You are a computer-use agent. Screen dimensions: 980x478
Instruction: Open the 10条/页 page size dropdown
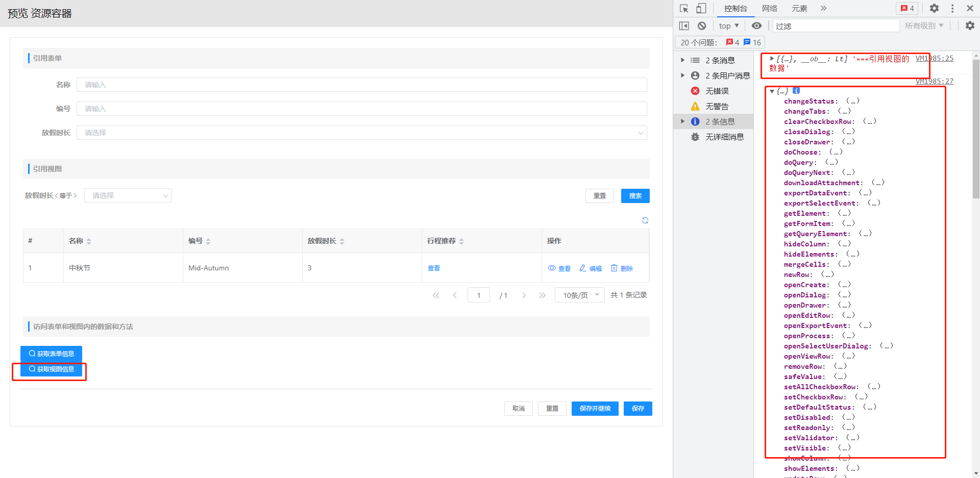580,295
